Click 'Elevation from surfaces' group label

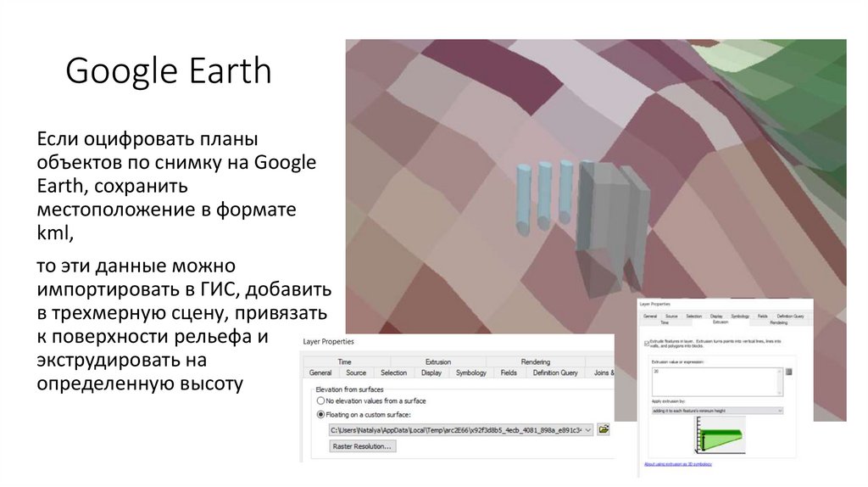pyautogui.click(x=349, y=389)
